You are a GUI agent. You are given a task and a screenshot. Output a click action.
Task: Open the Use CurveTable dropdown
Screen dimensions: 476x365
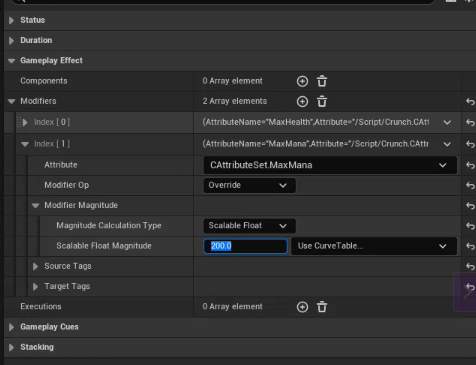click(x=374, y=246)
